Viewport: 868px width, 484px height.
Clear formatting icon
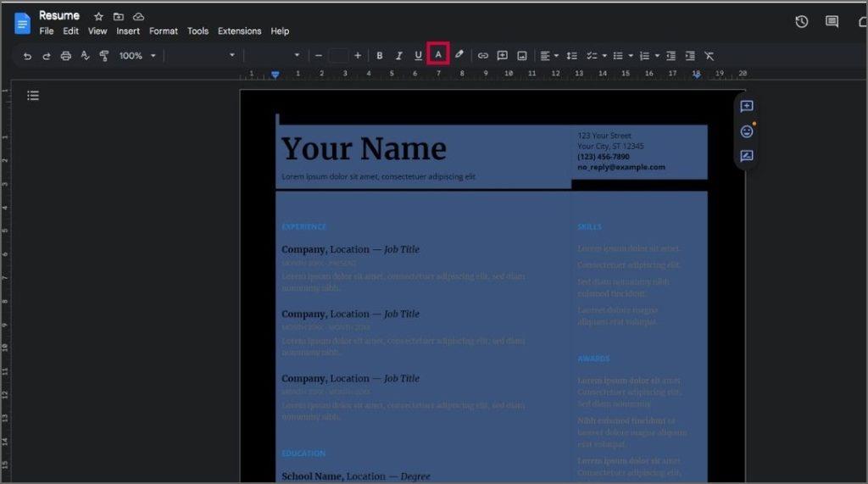709,55
